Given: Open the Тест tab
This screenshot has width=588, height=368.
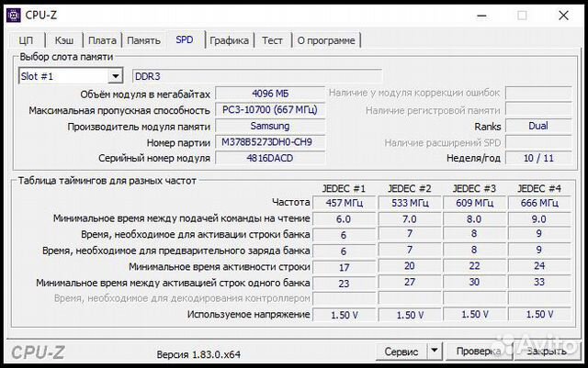Looking at the screenshot, I should pyautogui.click(x=272, y=40).
